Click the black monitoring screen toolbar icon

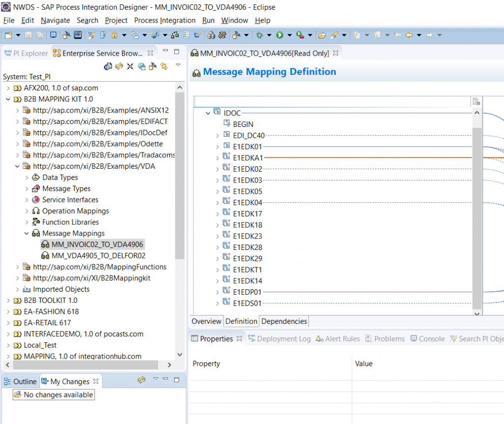[x=78, y=35]
